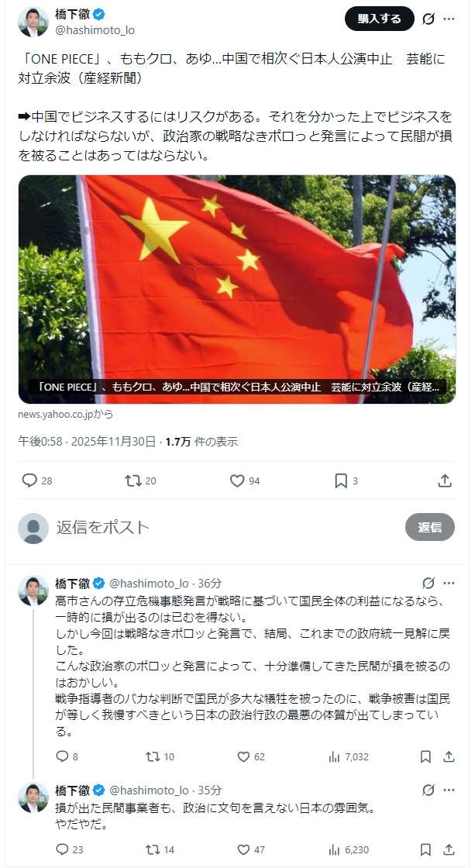This screenshot has height=868, width=475.
Task: Focus the 返信をポスト reply field
Action: [225, 527]
